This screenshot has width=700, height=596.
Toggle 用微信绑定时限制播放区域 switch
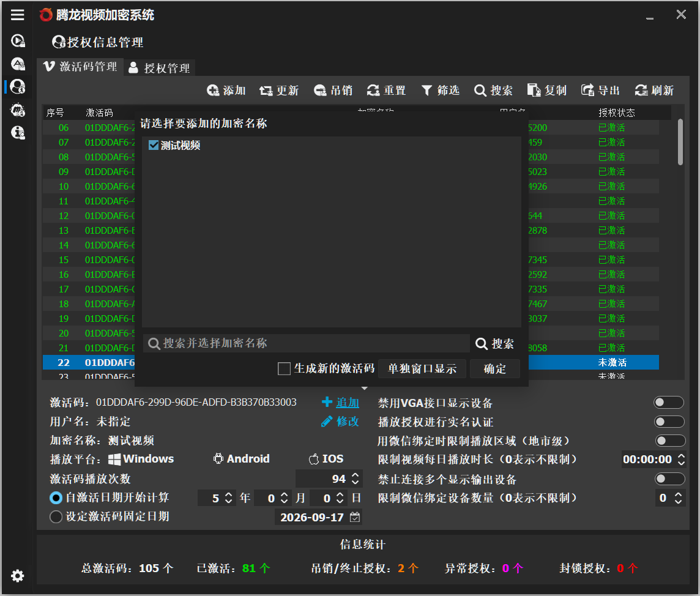tap(670, 441)
